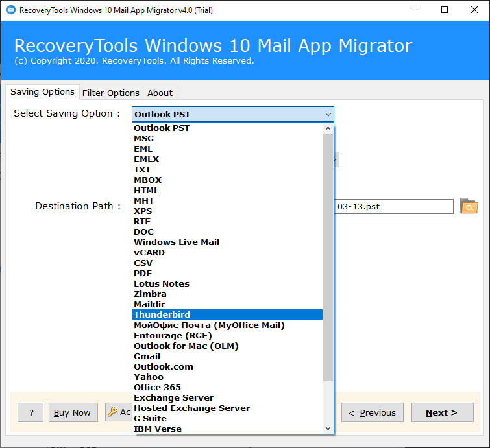Close the Migrator window

pyautogui.click(x=474, y=10)
